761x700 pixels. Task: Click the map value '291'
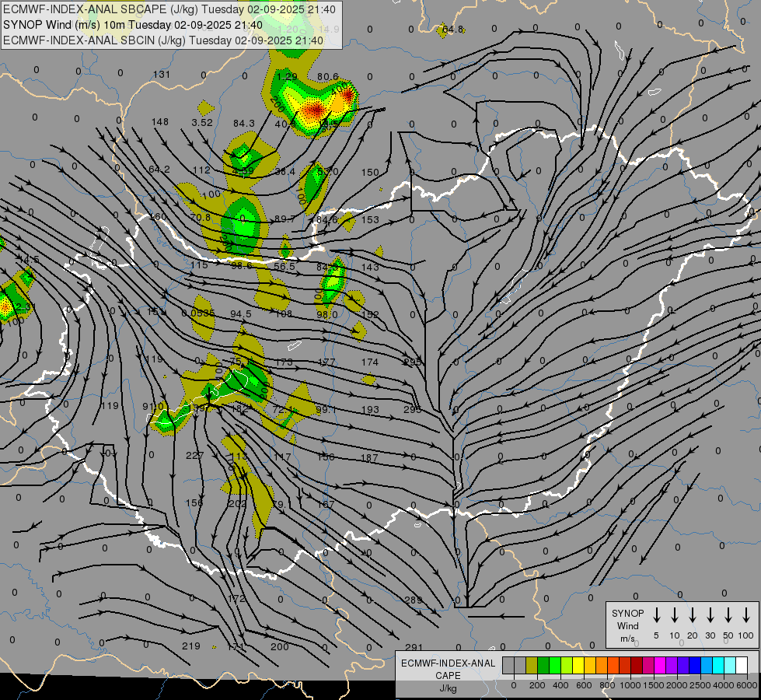(414, 648)
